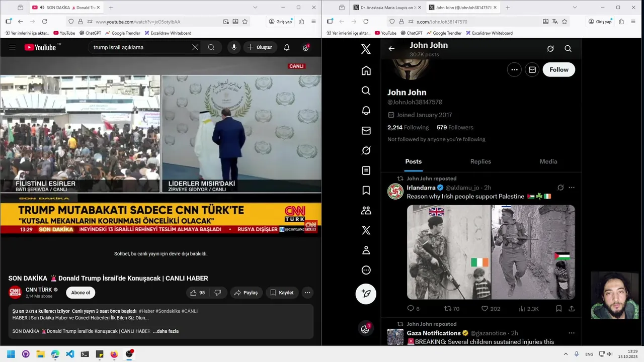Search John John's posts via magnifier
Image resolution: width=644 pixels, height=362 pixels.
click(568, 49)
